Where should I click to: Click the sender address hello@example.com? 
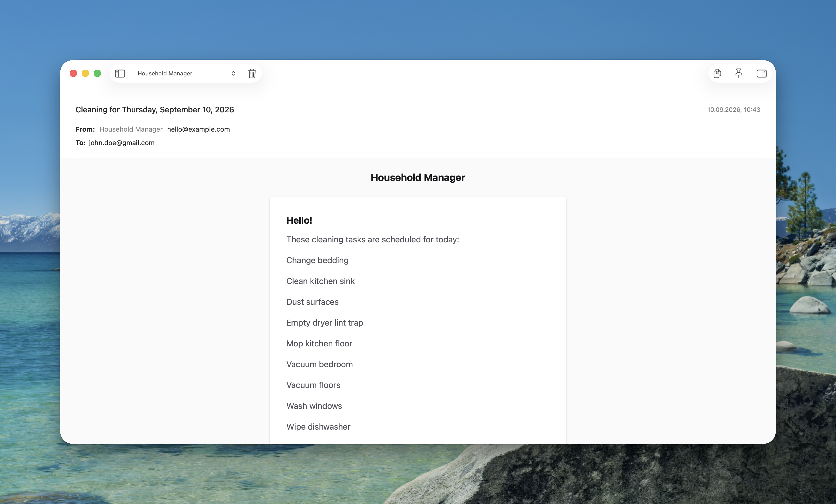(199, 129)
